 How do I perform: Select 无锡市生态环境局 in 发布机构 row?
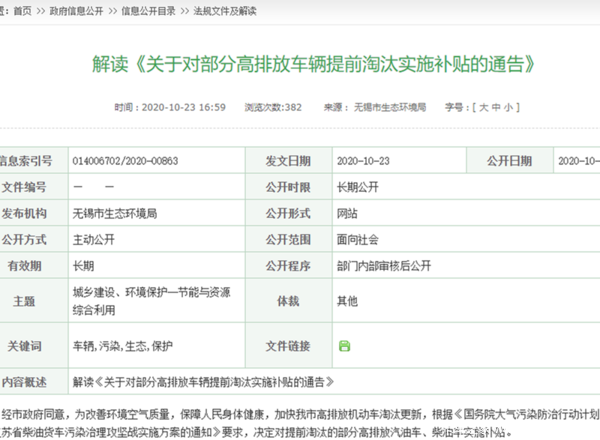114,213
